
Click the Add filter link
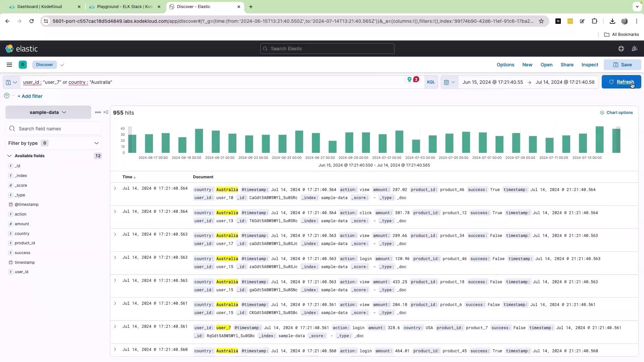tap(30, 96)
